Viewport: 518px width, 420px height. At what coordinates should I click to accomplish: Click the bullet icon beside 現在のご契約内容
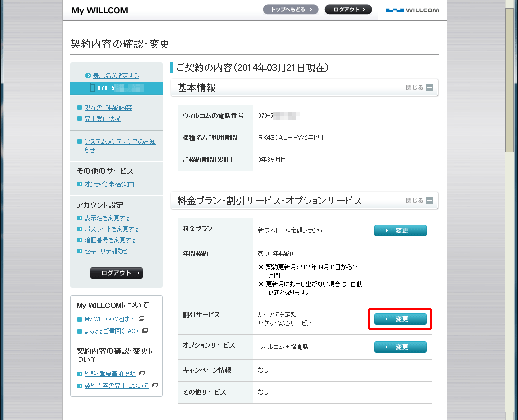click(79, 108)
